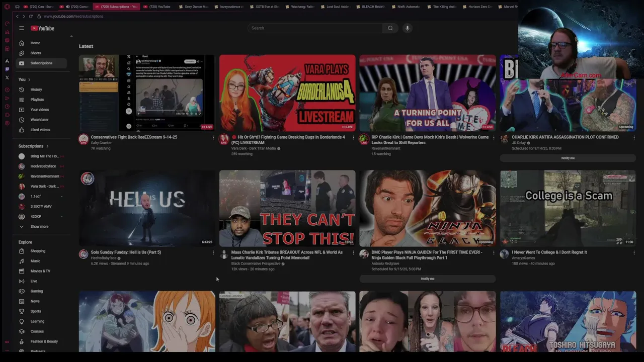
Task: Go forward with the browser forward arrow
Action: (24, 16)
